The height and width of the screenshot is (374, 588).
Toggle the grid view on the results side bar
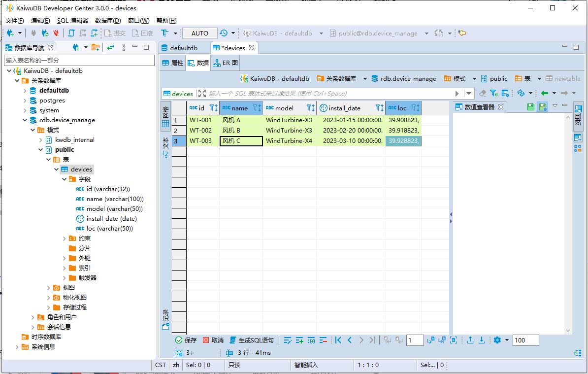pos(165,117)
